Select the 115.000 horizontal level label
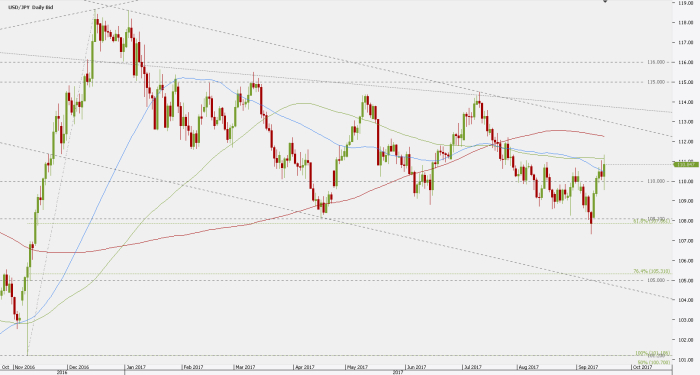700x375 pixels. (656, 82)
